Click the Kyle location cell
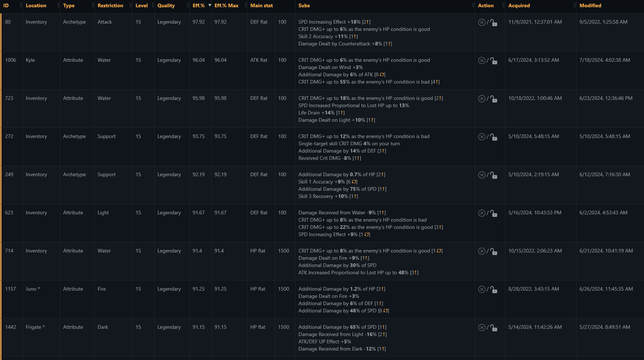Screen dimensions: 644x360 30,60
